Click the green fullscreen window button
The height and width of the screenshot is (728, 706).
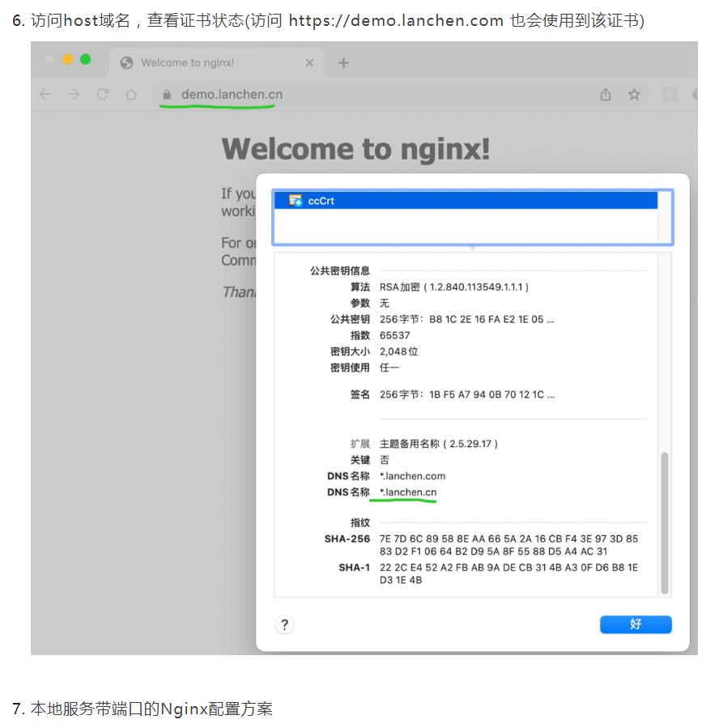point(85,59)
